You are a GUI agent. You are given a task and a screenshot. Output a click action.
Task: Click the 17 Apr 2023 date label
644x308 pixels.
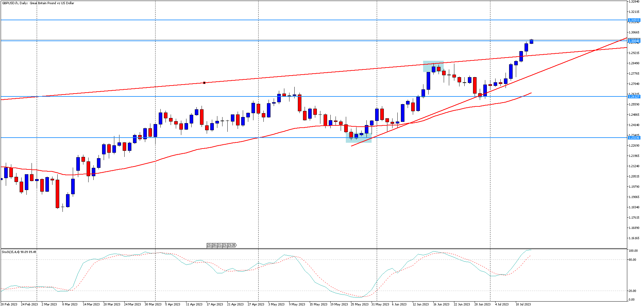215,304
